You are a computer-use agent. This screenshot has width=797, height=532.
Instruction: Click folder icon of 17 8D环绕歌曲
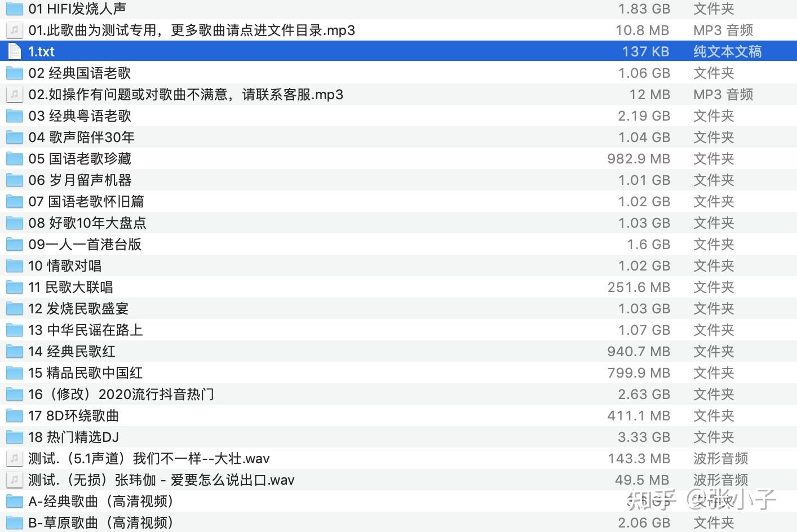click(x=14, y=416)
